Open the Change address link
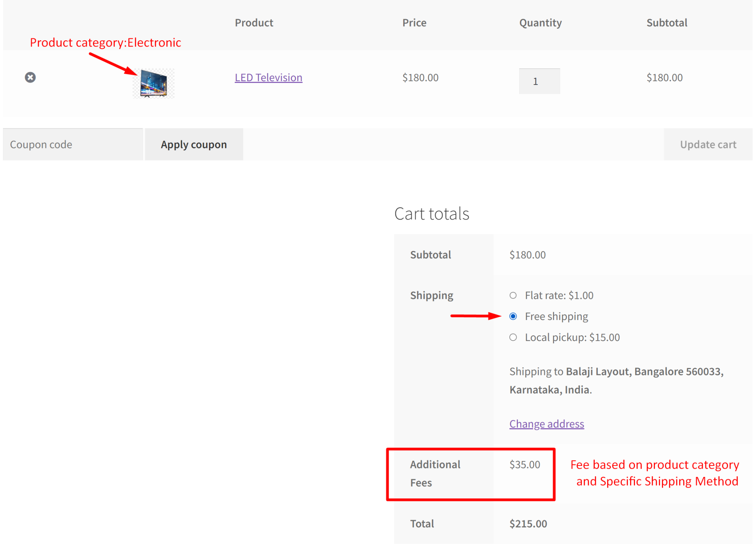Image resolution: width=756 pixels, height=547 pixels. click(546, 424)
